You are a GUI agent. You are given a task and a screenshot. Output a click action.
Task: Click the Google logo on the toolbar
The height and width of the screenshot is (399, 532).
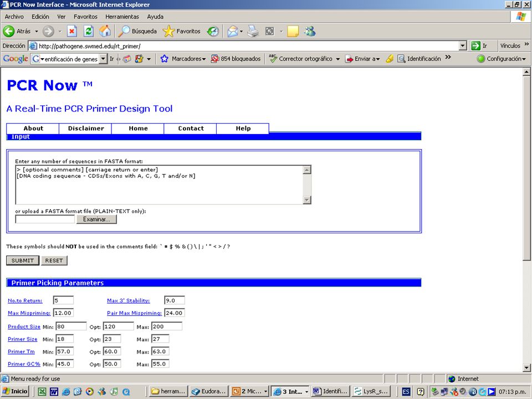pos(16,59)
